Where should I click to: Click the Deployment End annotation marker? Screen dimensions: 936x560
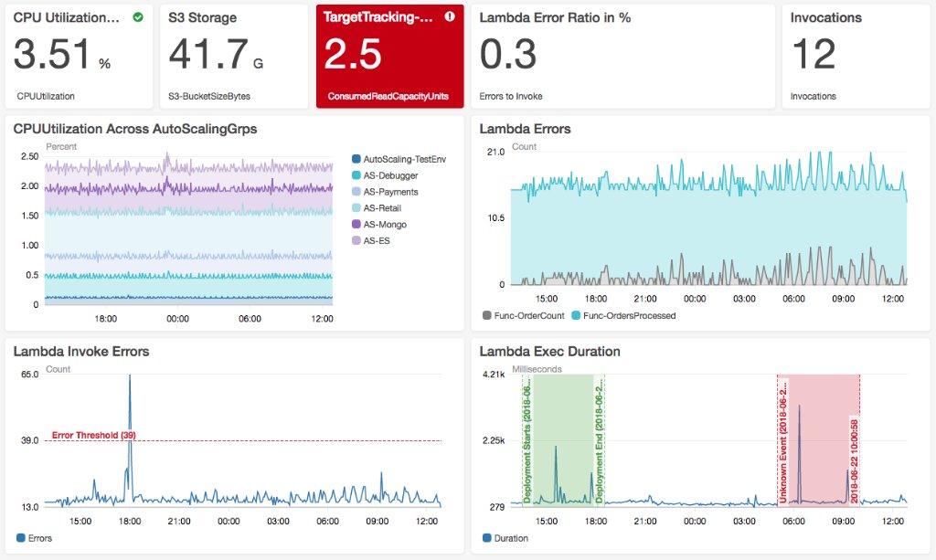click(x=600, y=440)
